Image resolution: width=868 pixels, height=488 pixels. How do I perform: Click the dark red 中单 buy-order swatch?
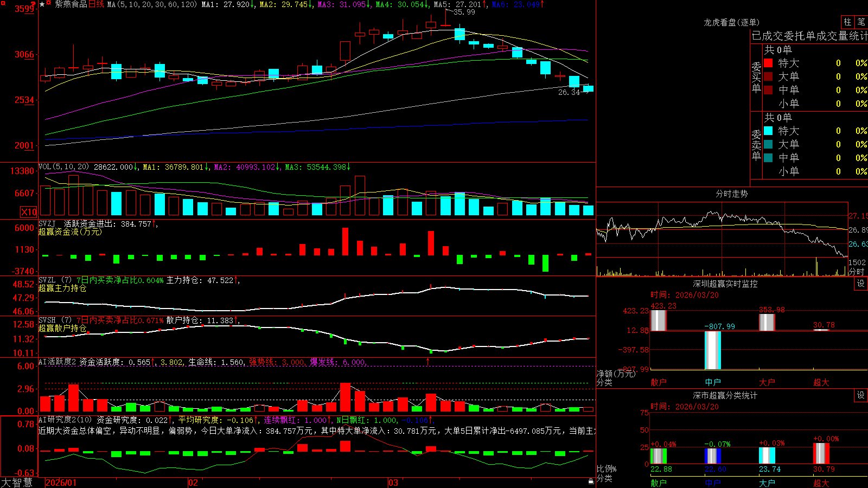pos(768,90)
